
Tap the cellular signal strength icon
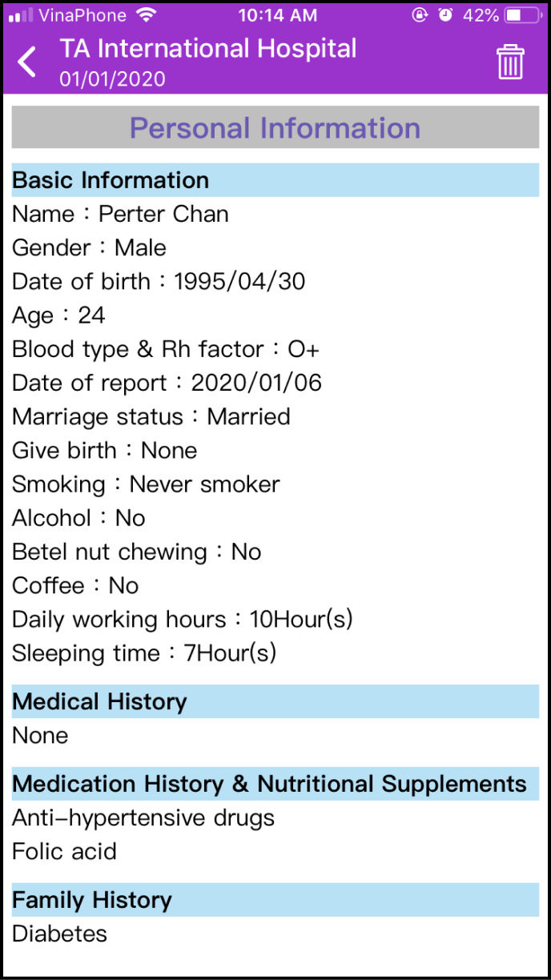[21, 15]
